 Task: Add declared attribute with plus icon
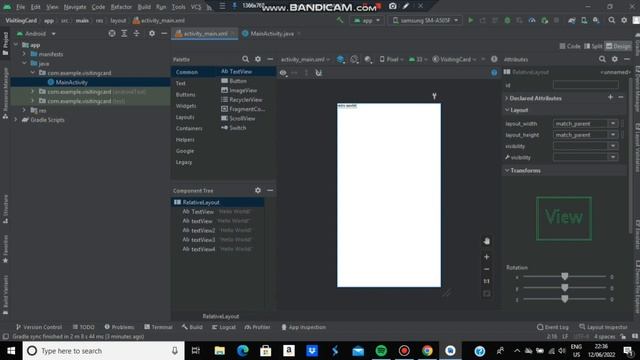tap(610, 97)
